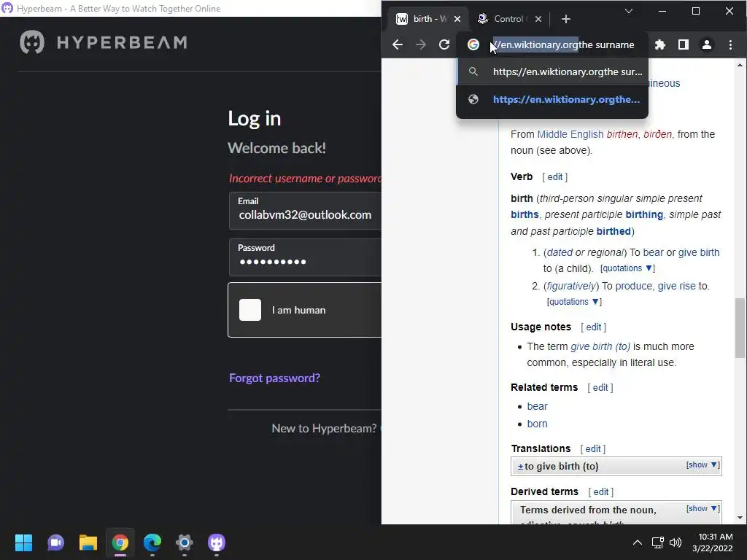This screenshot has height=560, width=747.
Task: Open the give birth (to) usage link
Action: coord(600,346)
